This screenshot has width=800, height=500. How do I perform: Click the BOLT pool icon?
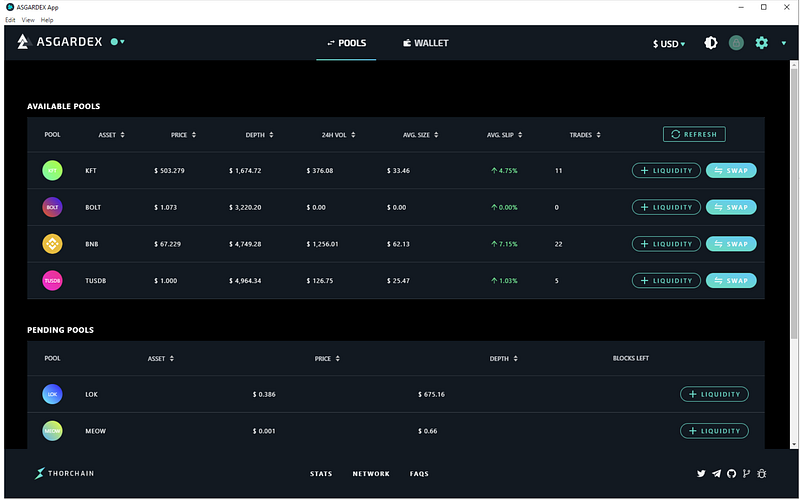pyautogui.click(x=52, y=207)
